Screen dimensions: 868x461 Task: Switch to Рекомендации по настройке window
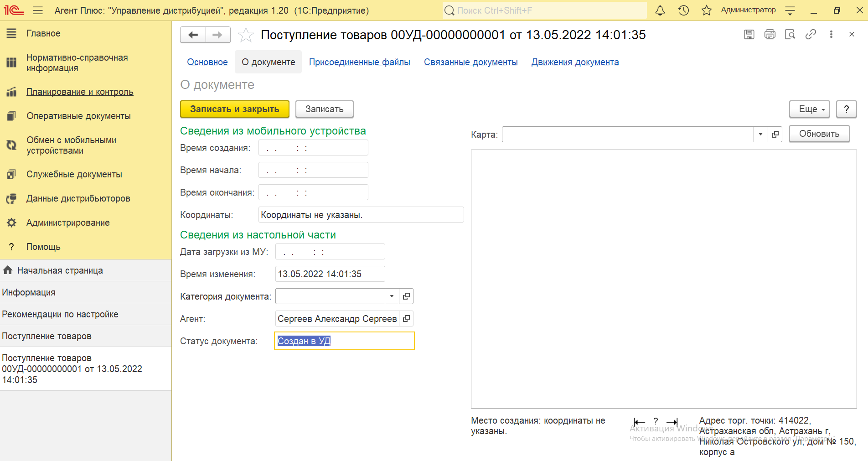86,314
